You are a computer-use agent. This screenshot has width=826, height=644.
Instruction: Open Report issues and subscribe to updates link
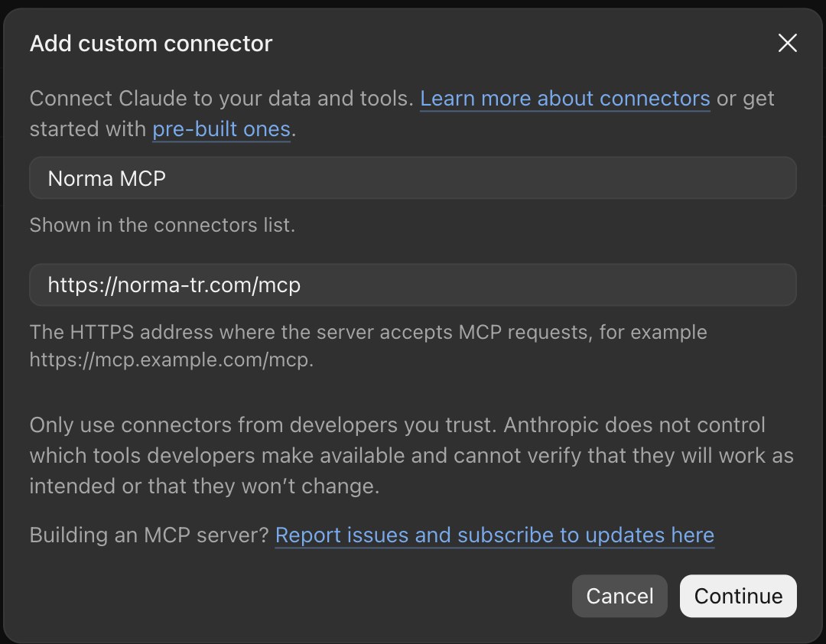click(494, 535)
